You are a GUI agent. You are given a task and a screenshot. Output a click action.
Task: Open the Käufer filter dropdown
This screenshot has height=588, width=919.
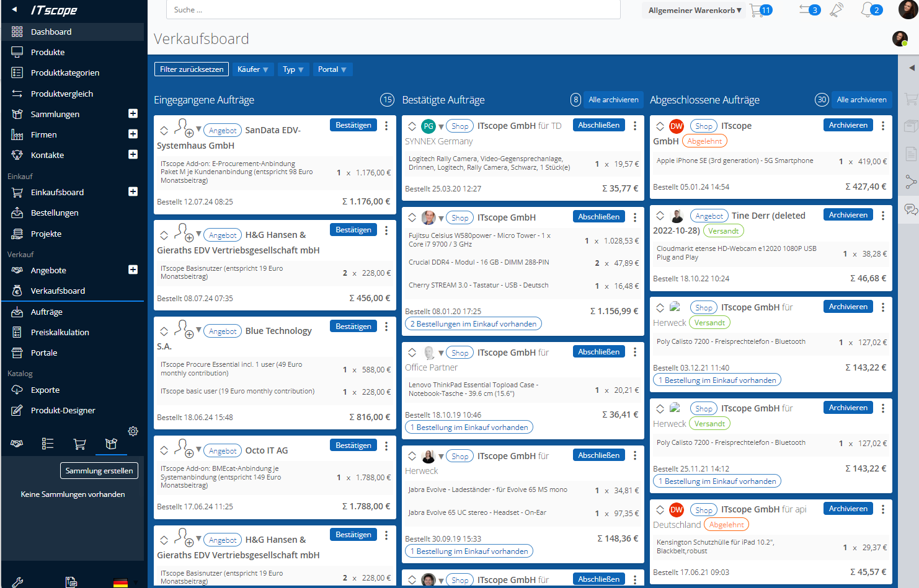252,69
